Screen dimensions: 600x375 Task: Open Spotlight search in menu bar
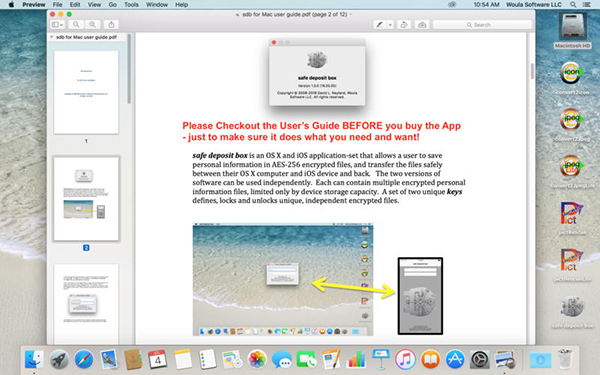pos(573,5)
